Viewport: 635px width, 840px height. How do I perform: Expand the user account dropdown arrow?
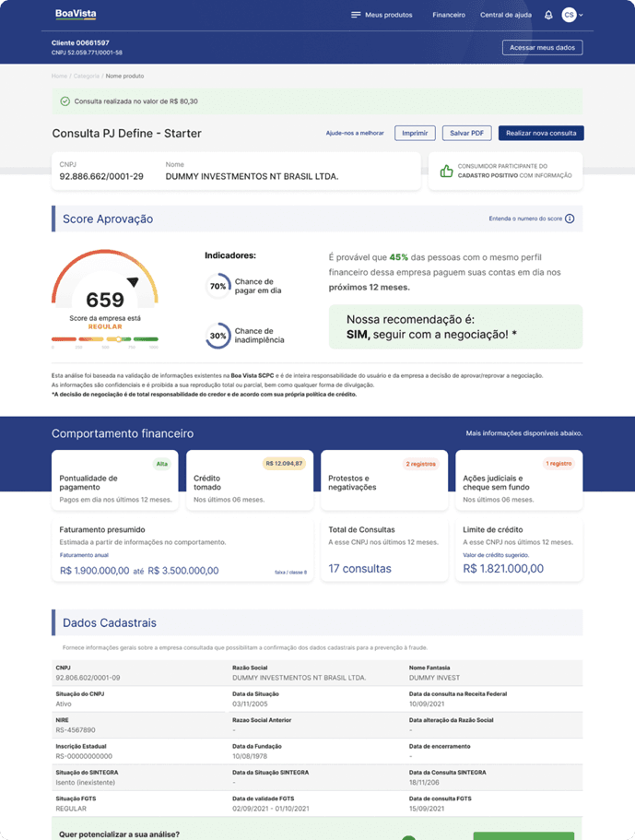click(581, 15)
